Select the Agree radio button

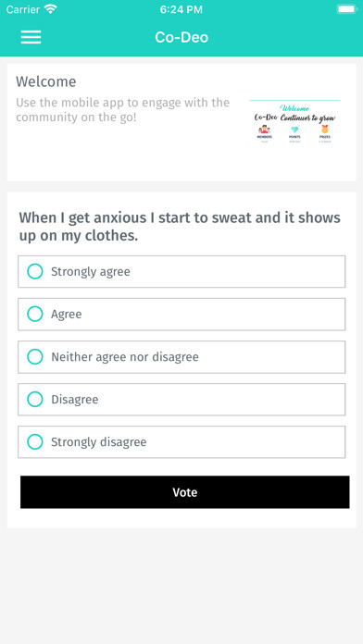tap(35, 315)
